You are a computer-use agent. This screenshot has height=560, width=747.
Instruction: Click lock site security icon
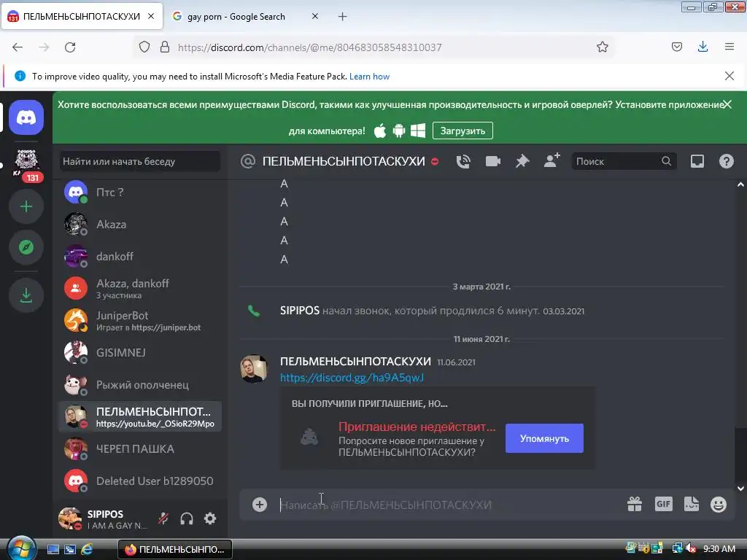[x=165, y=47]
